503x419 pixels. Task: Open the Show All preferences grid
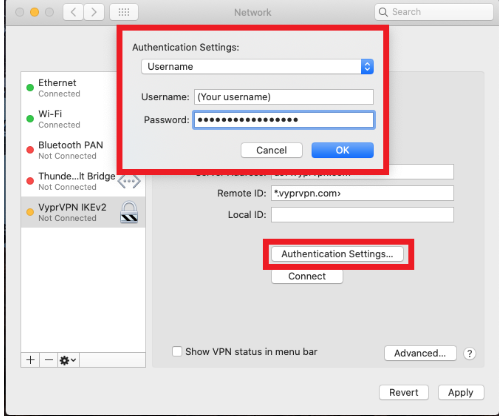[x=124, y=12]
